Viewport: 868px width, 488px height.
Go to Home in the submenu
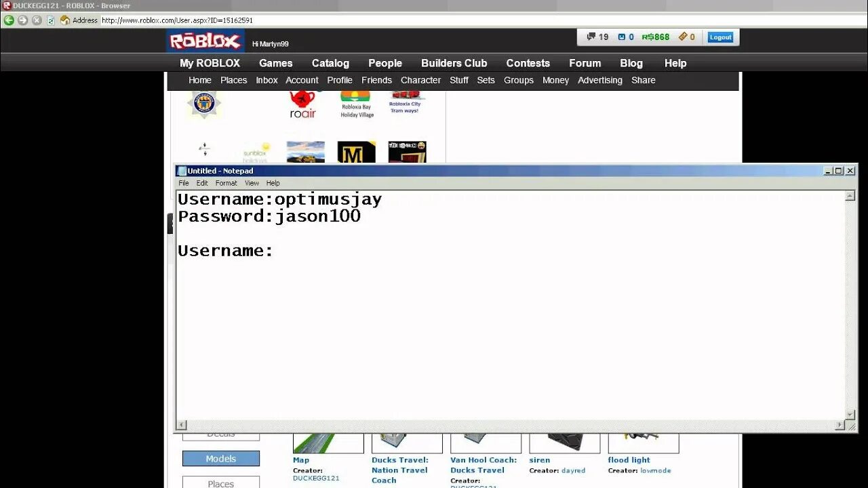pos(199,80)
